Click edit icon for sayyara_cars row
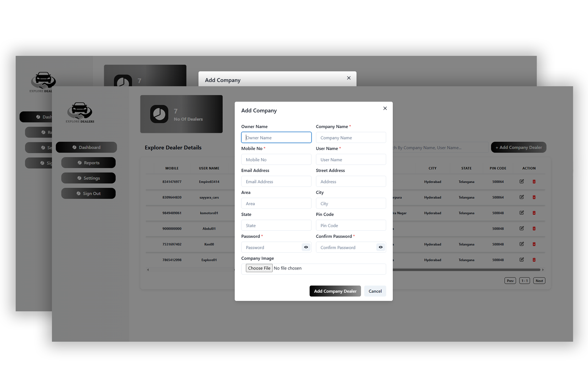 (x=522, y=197)
